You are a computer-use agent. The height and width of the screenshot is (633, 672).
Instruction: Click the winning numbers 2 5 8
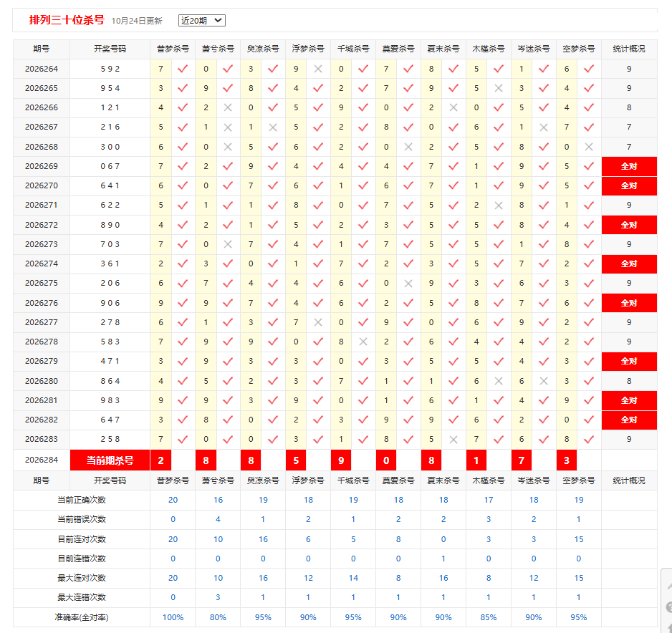(110, 439)
